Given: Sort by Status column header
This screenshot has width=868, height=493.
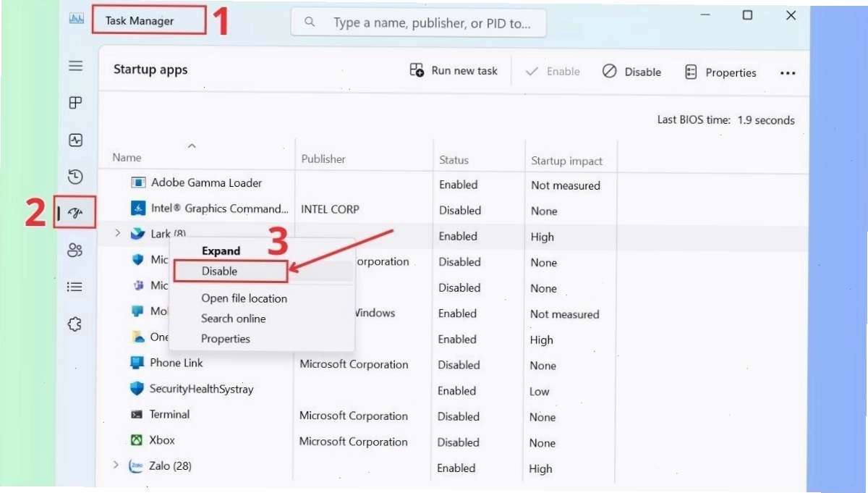Looking at the screenshot, I should [x=454, y=160].
